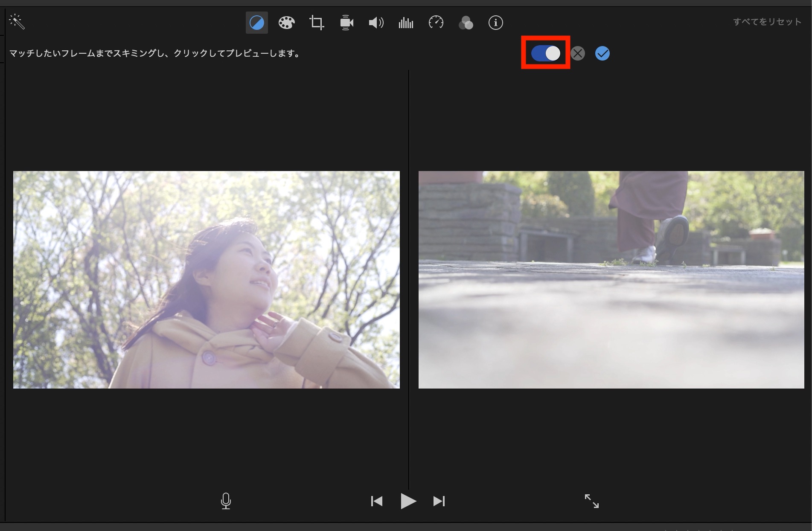
Task: Click the walking feet preview frame
Action: point(611,279)
